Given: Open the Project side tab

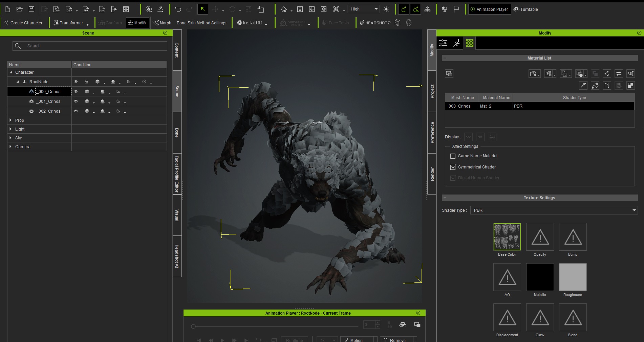Looking at the screenshot, I should (432, 91).
